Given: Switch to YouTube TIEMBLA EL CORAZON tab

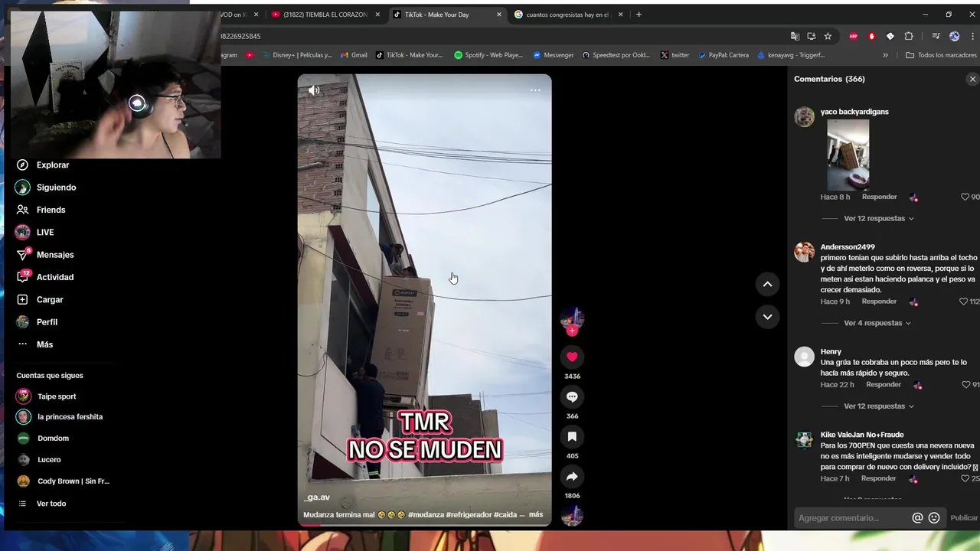Looking at the screenshot, I should 325,15.
